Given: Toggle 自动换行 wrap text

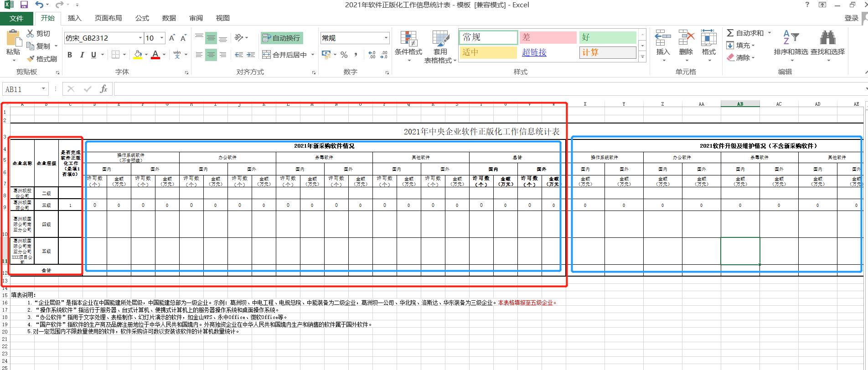Looking at the screenshot, I should (x=281, y=38).
